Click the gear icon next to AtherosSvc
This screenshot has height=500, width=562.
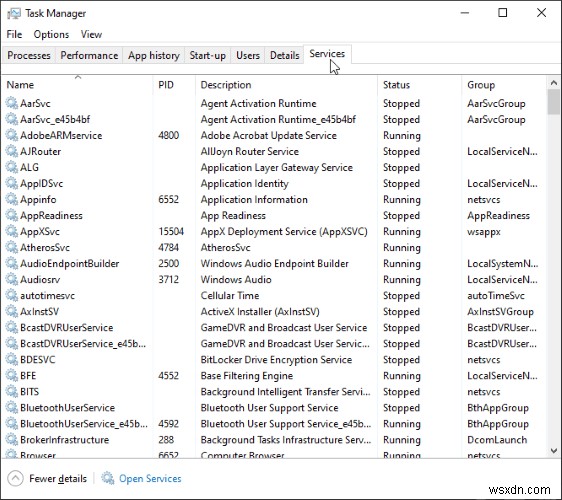point(12,247)
